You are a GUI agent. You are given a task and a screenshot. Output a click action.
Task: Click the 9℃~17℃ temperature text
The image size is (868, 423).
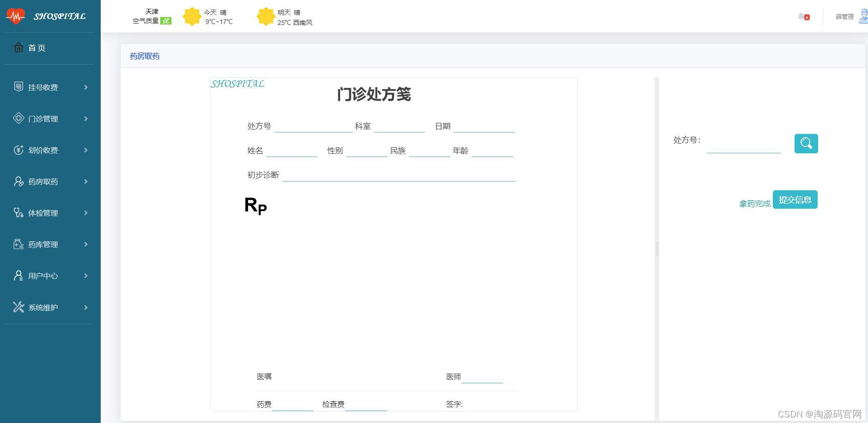(219, 22)
